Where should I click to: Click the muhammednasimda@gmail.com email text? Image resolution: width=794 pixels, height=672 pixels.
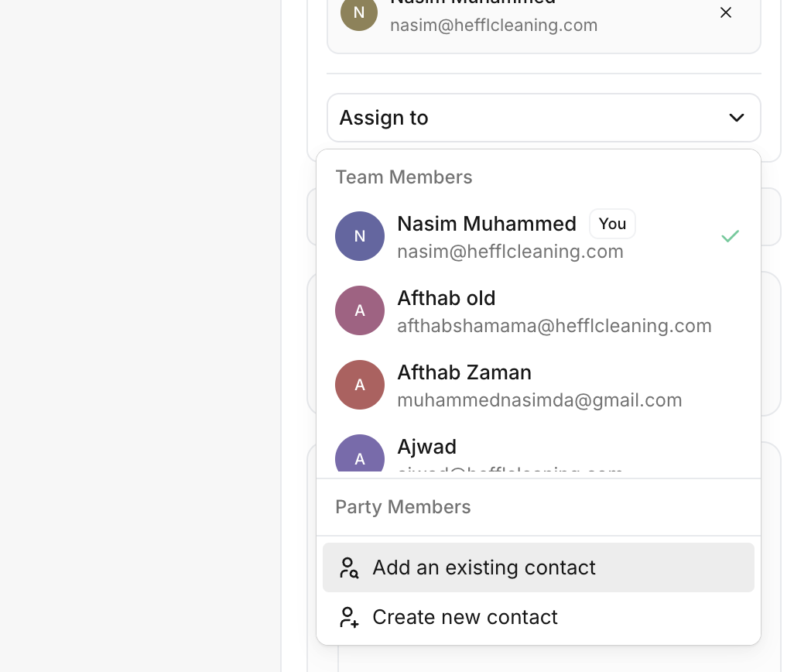pos(539,400)
